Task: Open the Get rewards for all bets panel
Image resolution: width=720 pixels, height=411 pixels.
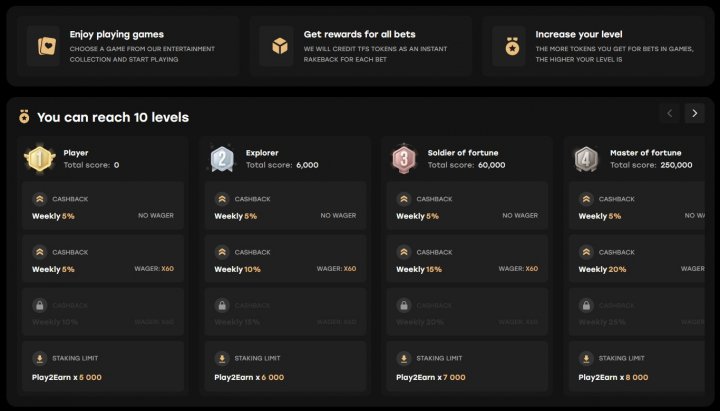Action: tap(361, 46)
